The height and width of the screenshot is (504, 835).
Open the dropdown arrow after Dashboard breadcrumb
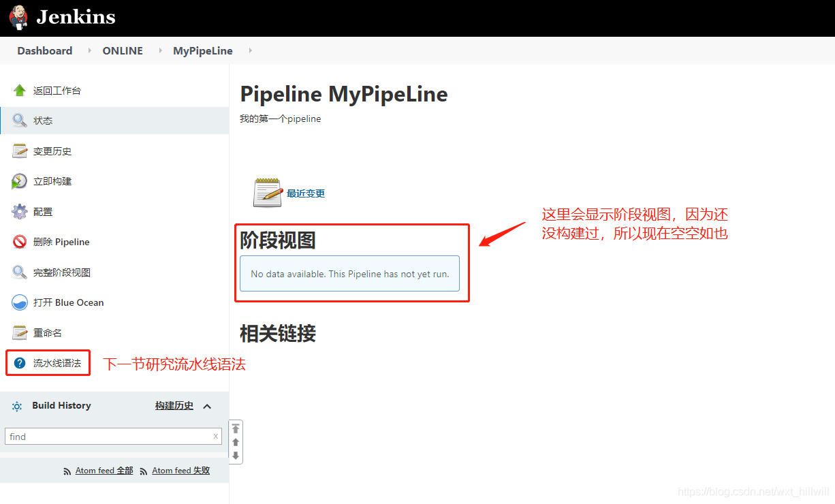pyautogui.click(x=89, y=50)
